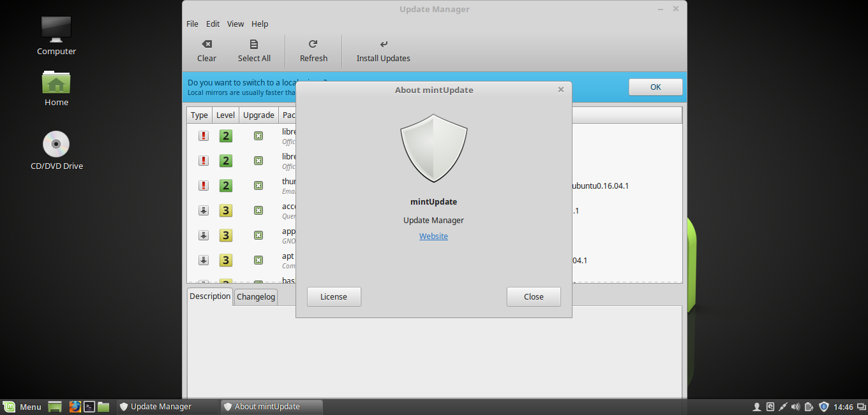This screenshot has height=415, width=868.
Task: Open the calendar from the 14:46 clock
Action: [x=844, y=407]
